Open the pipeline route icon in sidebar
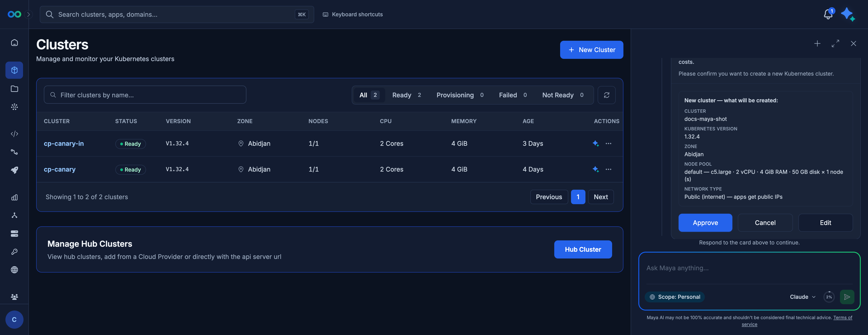The image size is (868, 335). [x=14, y=152]
